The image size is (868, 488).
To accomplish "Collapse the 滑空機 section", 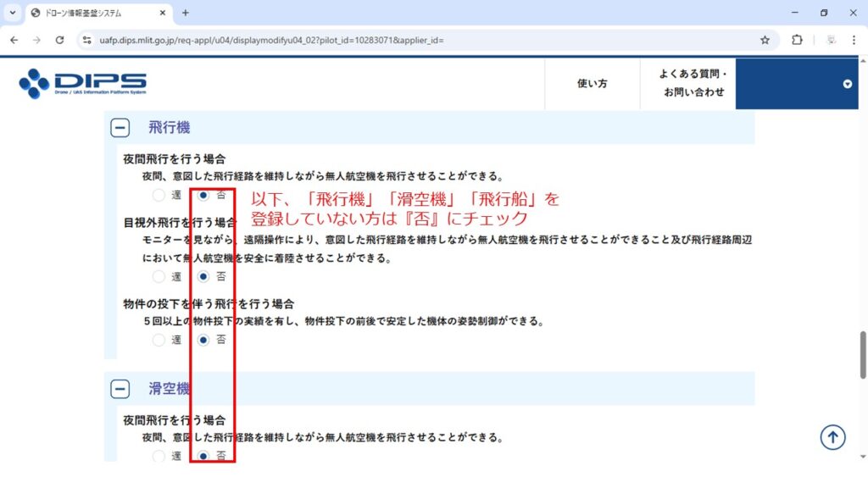I will [x=120, y=389].
